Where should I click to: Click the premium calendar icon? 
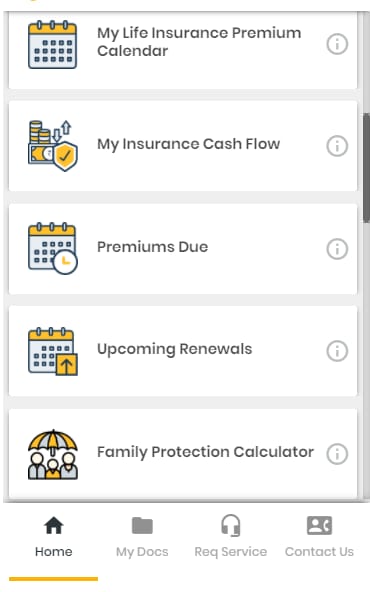(53, 45)
